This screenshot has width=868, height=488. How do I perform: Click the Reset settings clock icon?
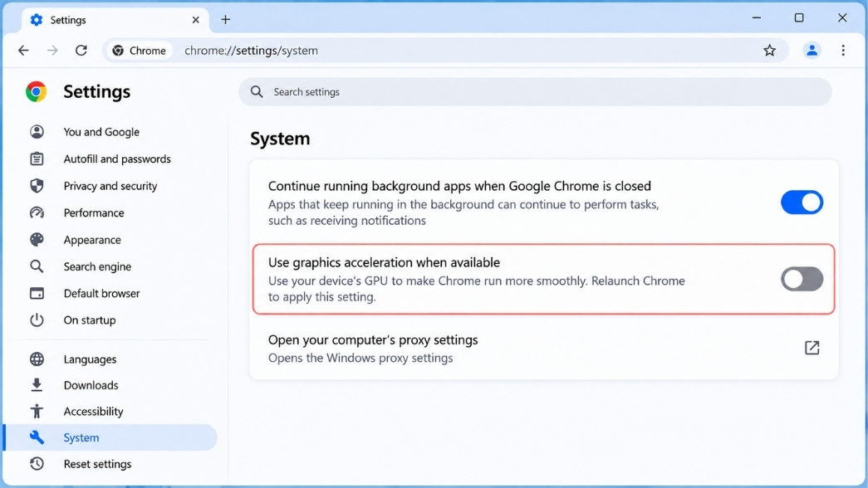[x=37, y=464]
